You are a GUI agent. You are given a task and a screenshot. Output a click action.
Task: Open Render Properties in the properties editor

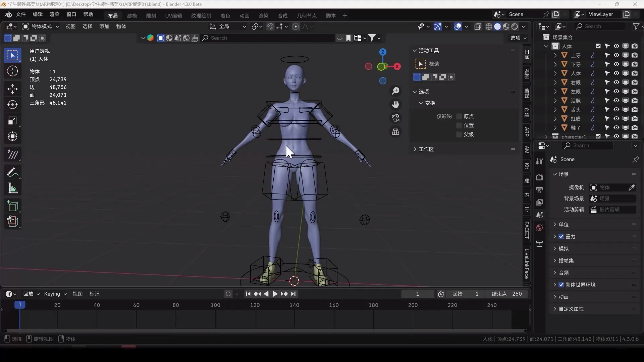point(539,178)
